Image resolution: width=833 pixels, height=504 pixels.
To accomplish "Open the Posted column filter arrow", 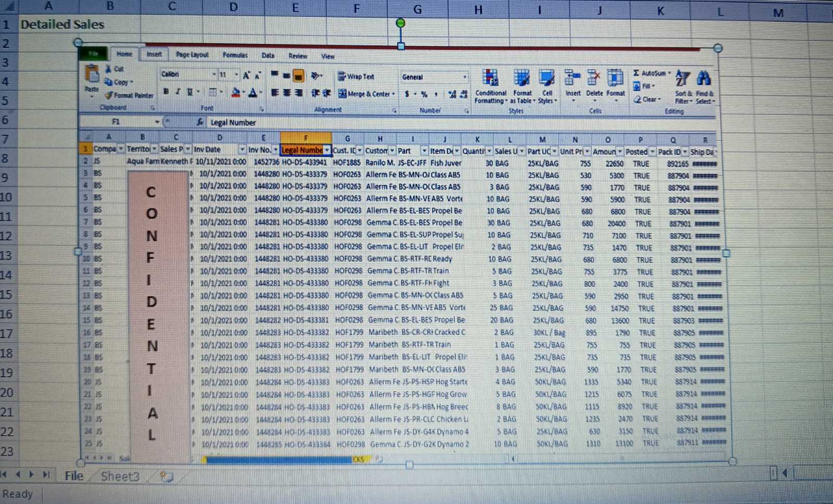I will point(652,152).
